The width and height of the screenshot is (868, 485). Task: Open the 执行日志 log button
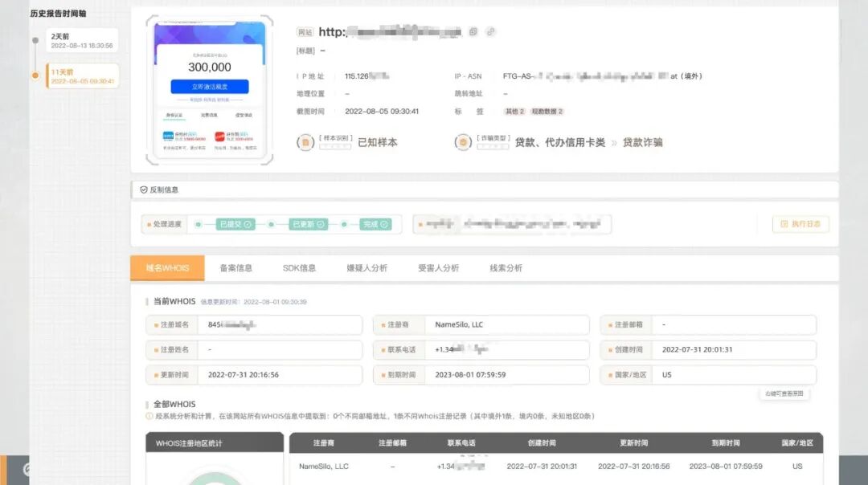pyautogui.click(x=800, y=224)
